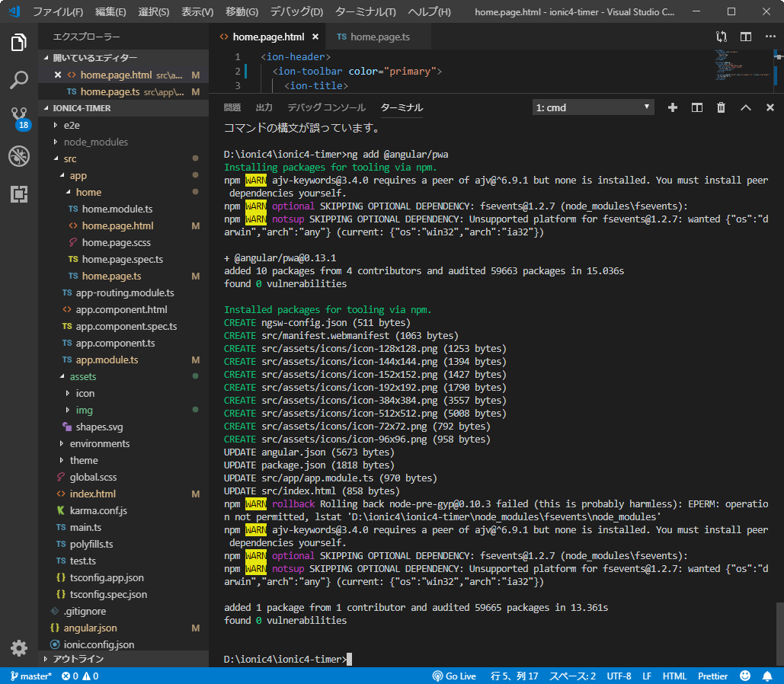Open errors and warnings count in status bar
This screenshot has height=684, width=784.
[x=80, y=676]
